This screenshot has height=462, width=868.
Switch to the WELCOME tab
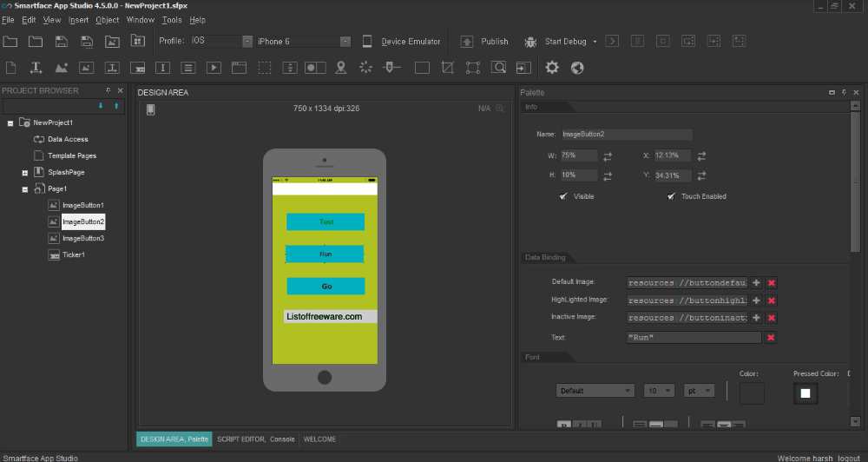pos(319,439)
